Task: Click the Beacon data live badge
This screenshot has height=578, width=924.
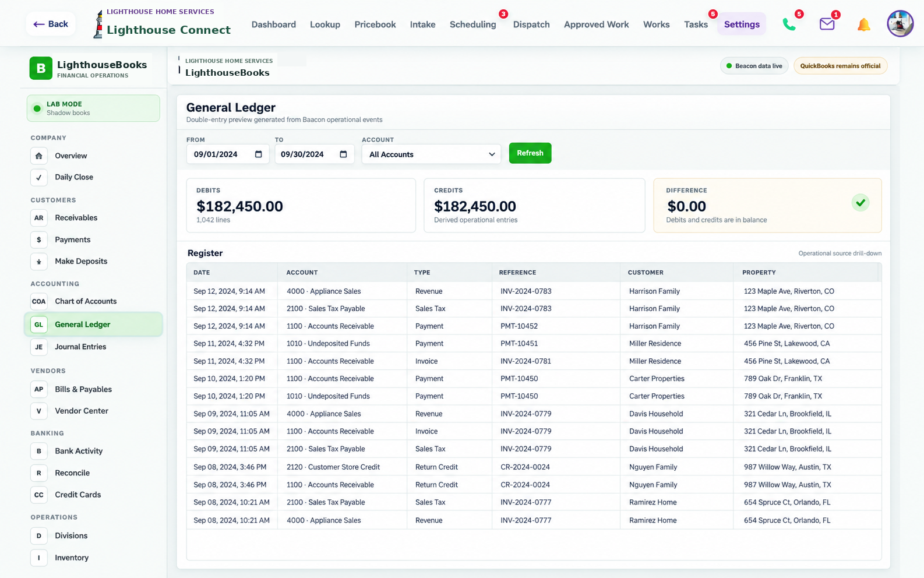Action: [x=754, y=66]
